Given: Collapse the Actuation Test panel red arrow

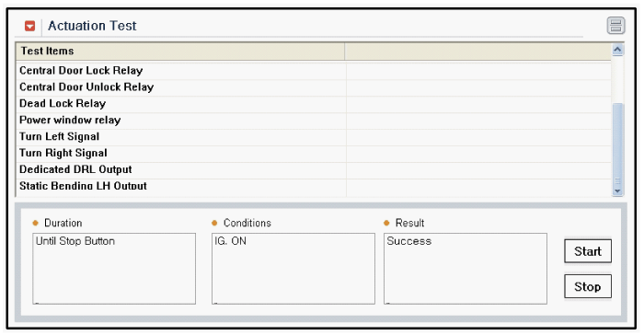Looking at the screenshot, I should pos(29,26).
